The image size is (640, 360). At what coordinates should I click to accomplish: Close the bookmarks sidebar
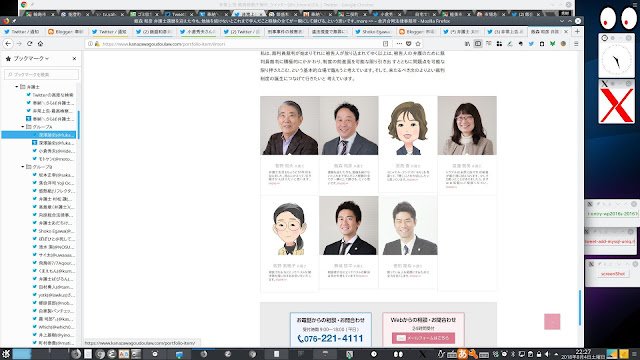(74, 59)
